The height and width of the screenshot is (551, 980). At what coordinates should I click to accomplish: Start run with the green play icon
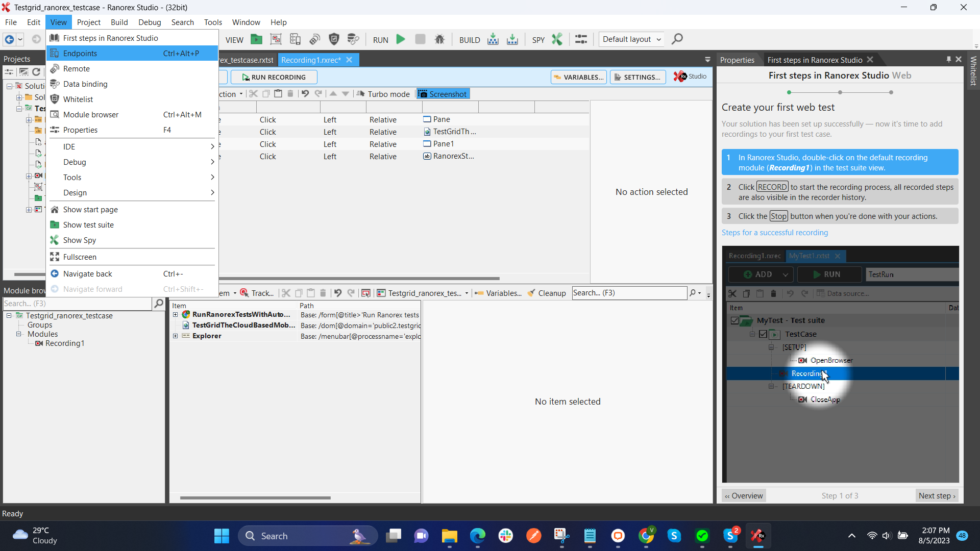coord(401,39)
